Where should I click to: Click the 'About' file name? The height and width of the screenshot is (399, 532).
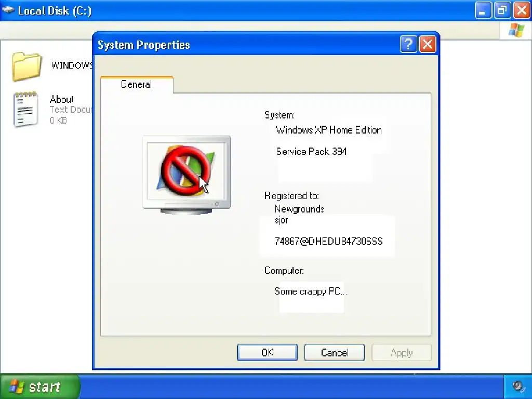tap(61, 99)
